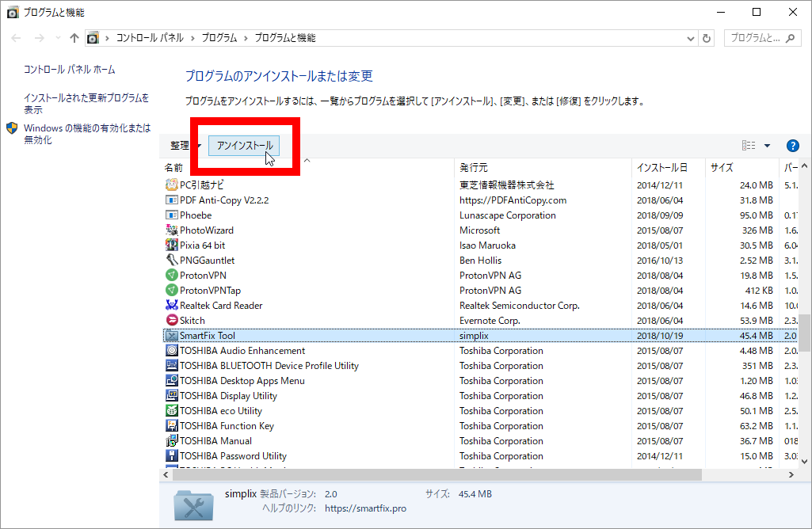Click the view layout icon
The image size is (812, 529).
click(749, 146)
